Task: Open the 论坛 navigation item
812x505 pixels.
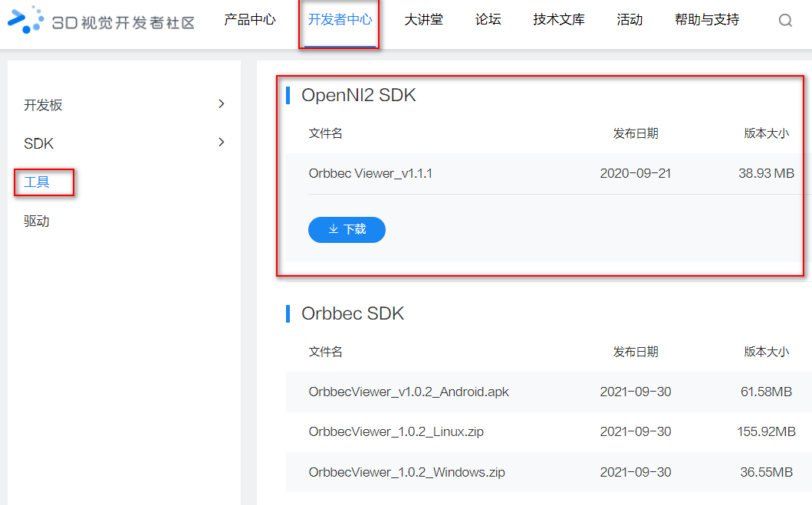Action: pyautogui.click(x=488, y=20)
